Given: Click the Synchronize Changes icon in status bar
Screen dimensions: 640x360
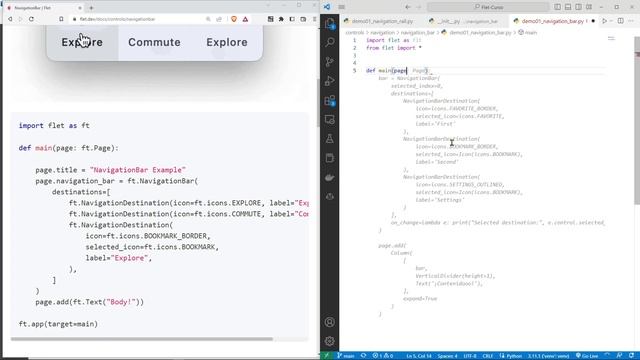Looking at the screenshot, I should pyautogui.click(x=363, y=356).
